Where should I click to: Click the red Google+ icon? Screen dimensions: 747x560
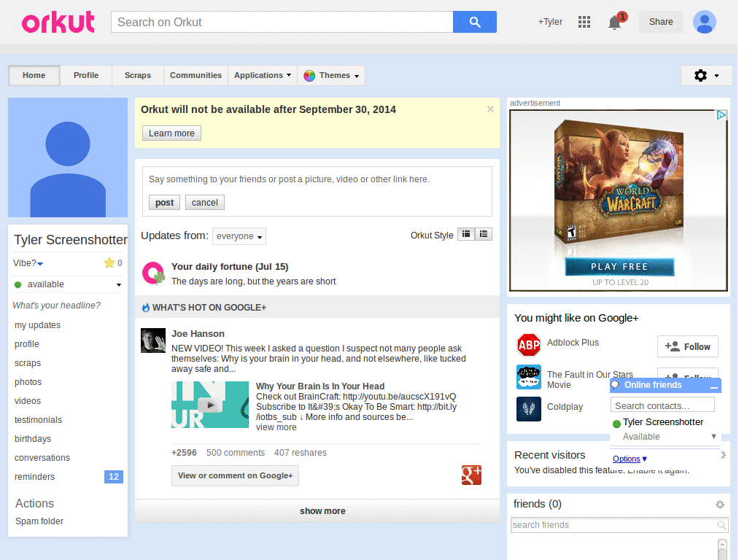[x=471, y=475]
